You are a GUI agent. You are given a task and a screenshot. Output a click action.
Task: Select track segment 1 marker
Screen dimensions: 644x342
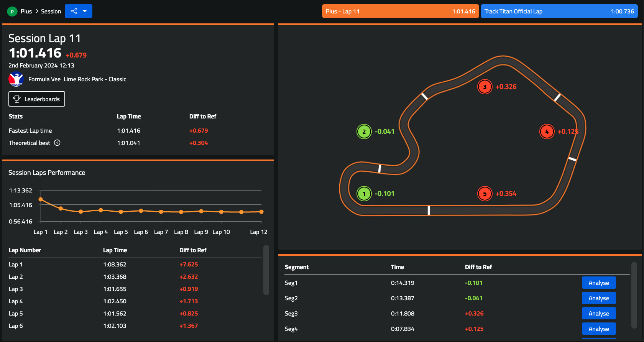(364, 194)
